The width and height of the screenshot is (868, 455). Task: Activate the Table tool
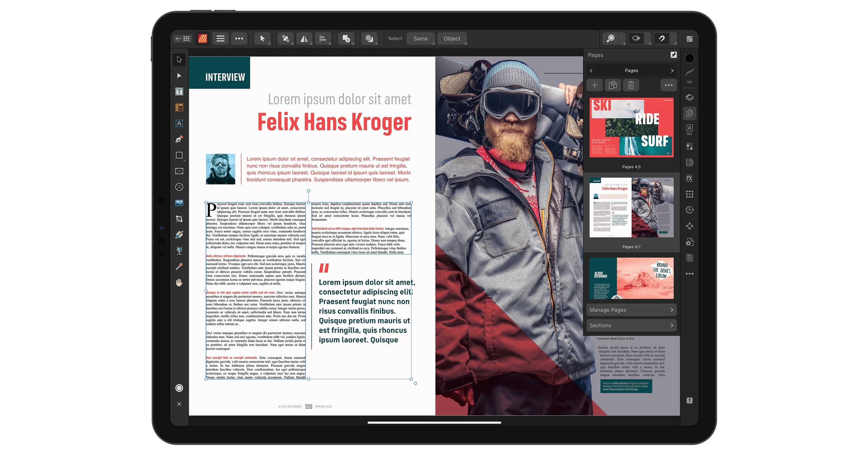(x=179, y=107)
